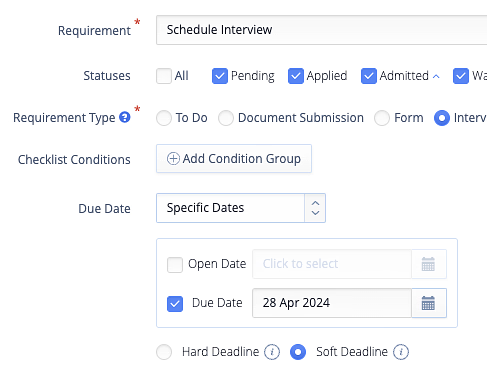Click the Soft Deadline info icon
The image size is (487, 374).
pyautogui.click(x=401, y=352)
